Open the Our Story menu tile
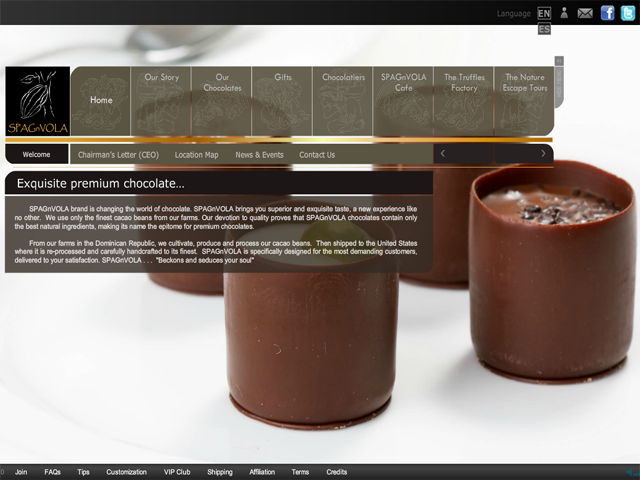Viewport: 640px width, 480px height. click(161, 101)
